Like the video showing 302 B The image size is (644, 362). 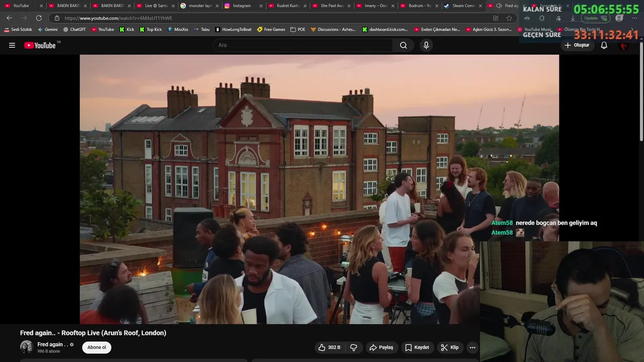tap(329, 347)
